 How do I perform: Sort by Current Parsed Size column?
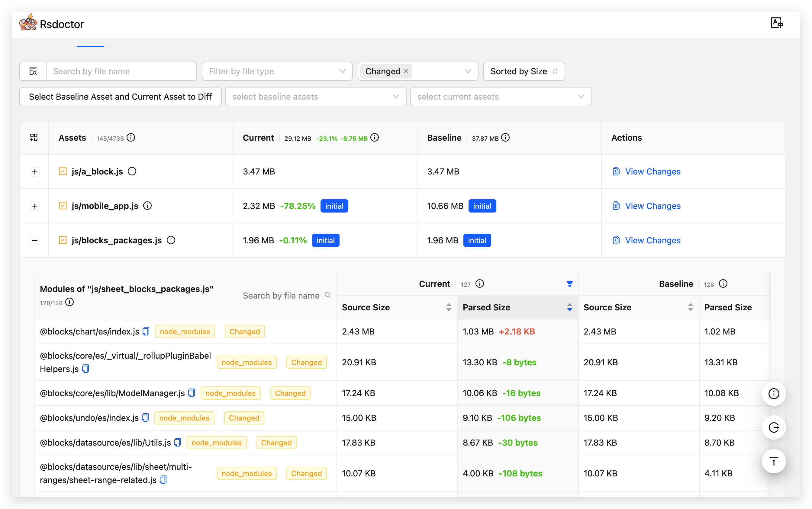[x=569, y=307]
